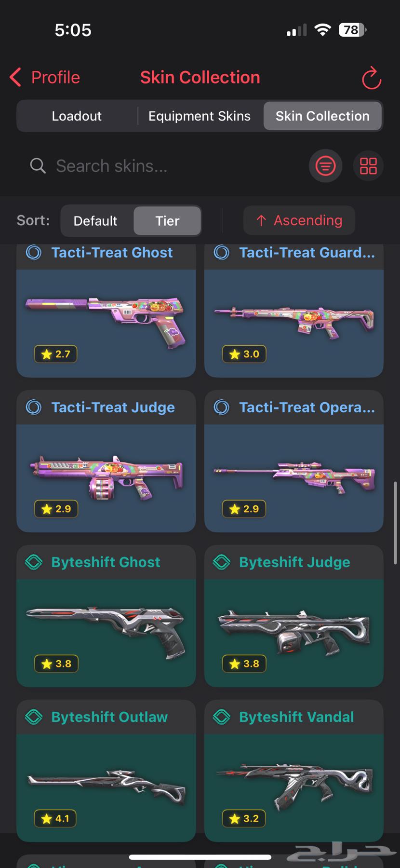Toggle Ascending sort order
Screen dimensions: 400x868
point(299,220)
